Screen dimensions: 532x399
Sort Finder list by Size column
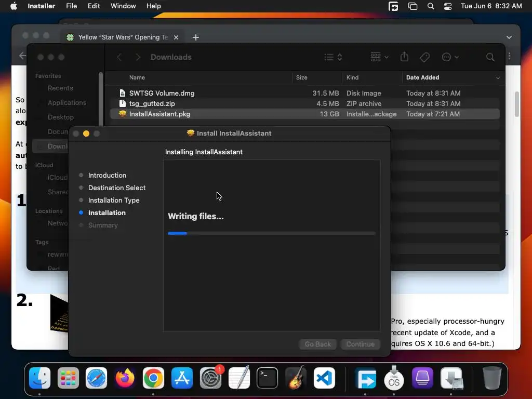(302, 77)
